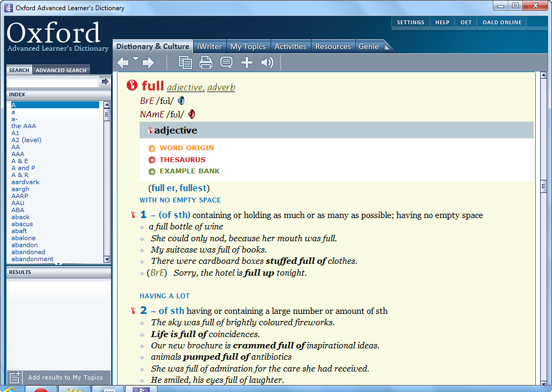
Task: Click the index list scroll down arrow
Action: tap(107, 259)
